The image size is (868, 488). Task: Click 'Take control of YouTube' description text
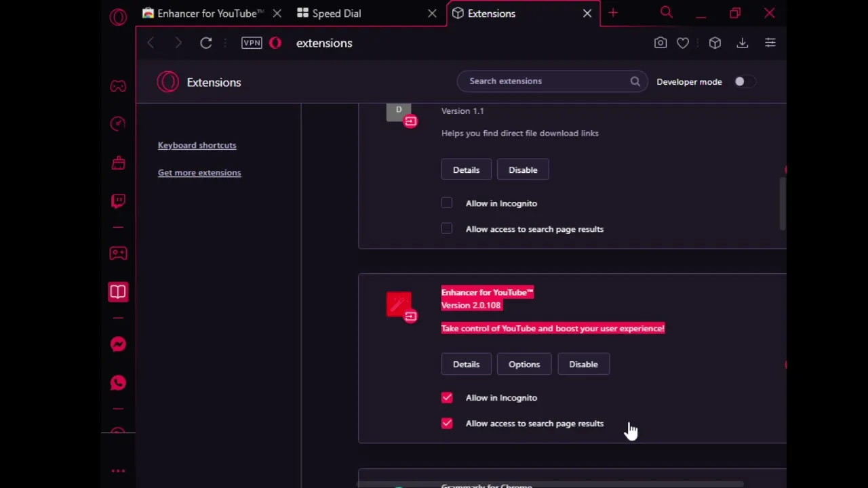click(553, 328)
